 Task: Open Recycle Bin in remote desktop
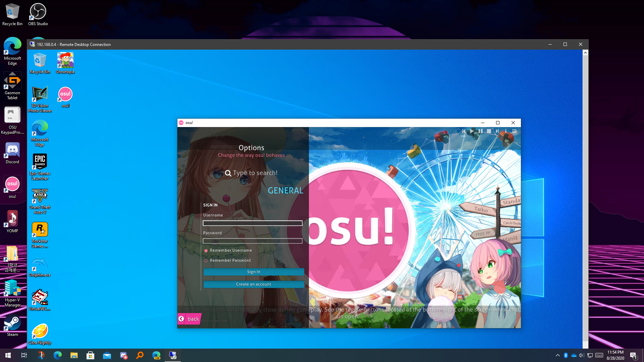point(40,63)
